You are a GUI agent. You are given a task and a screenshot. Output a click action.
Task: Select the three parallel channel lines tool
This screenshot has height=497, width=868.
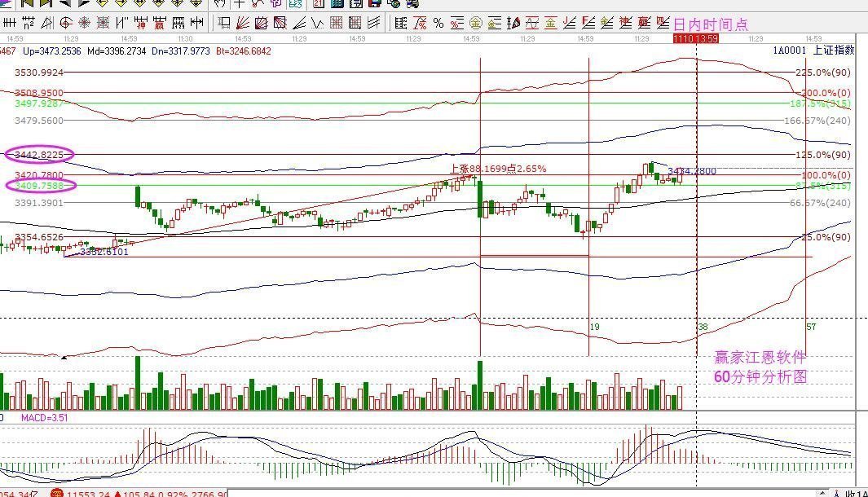tap(373, 23)
